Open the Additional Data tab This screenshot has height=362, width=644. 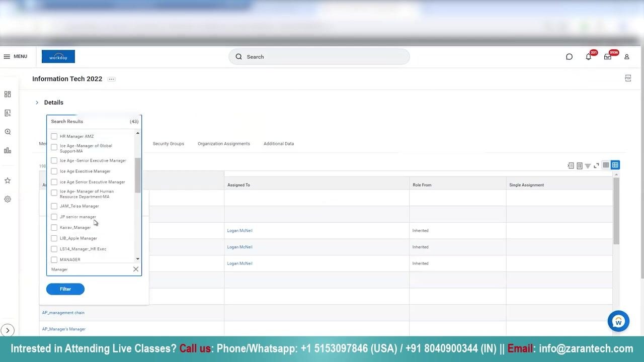[x=279, y=144]
